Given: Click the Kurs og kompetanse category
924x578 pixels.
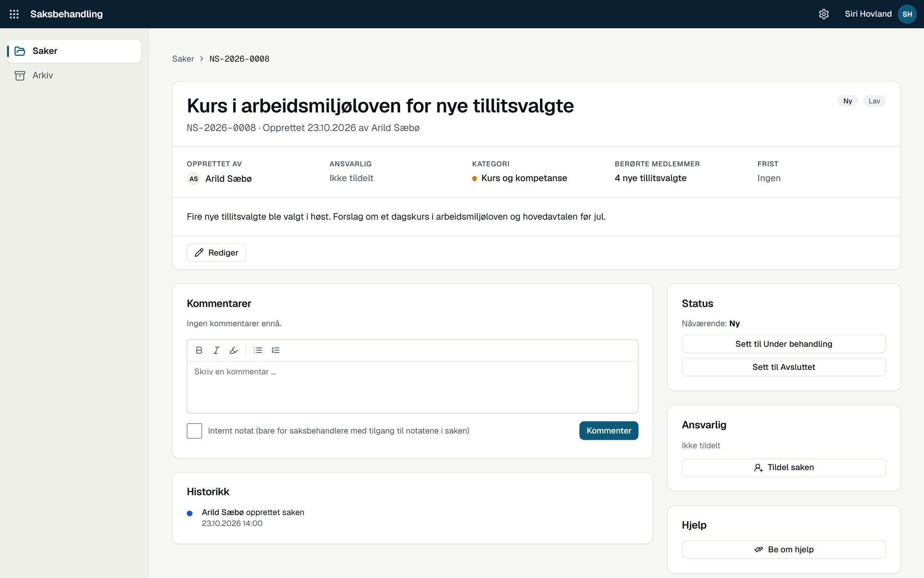Looking at the screenshot, I should [x=519, y=178].
